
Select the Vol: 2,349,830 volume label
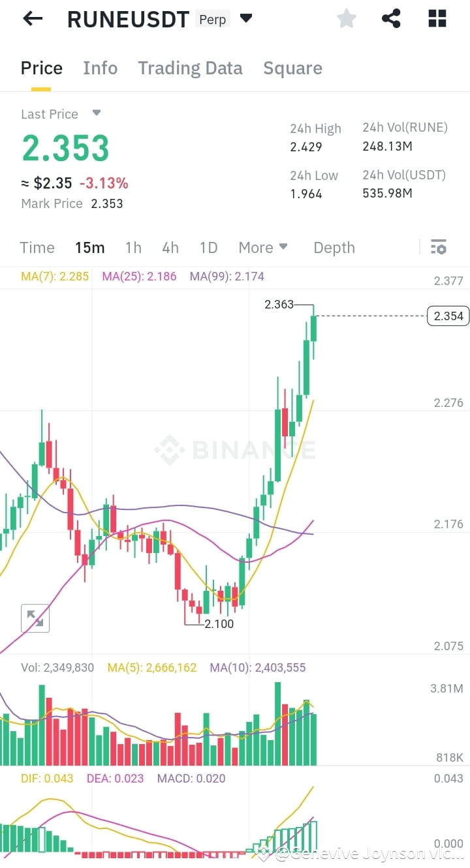pyautogui.click(x=57, y=667)
